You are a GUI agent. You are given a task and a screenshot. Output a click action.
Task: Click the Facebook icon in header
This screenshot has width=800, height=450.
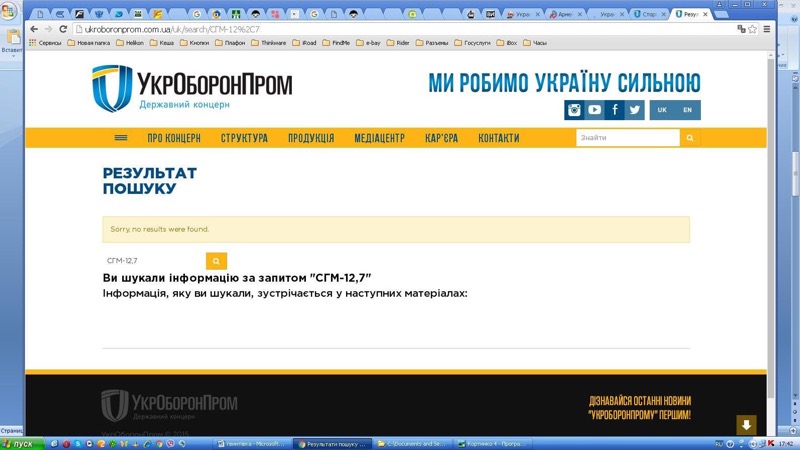614,110
